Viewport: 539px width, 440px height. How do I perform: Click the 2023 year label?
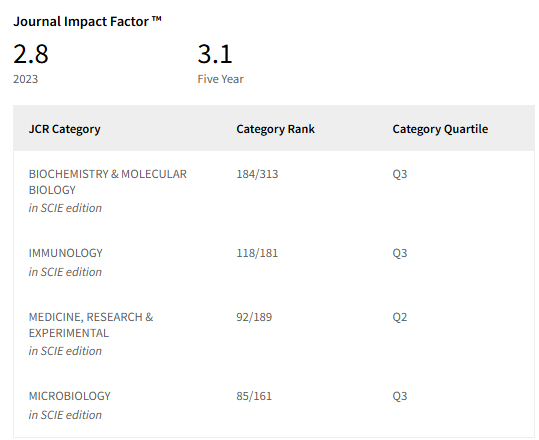pos(25,79)
